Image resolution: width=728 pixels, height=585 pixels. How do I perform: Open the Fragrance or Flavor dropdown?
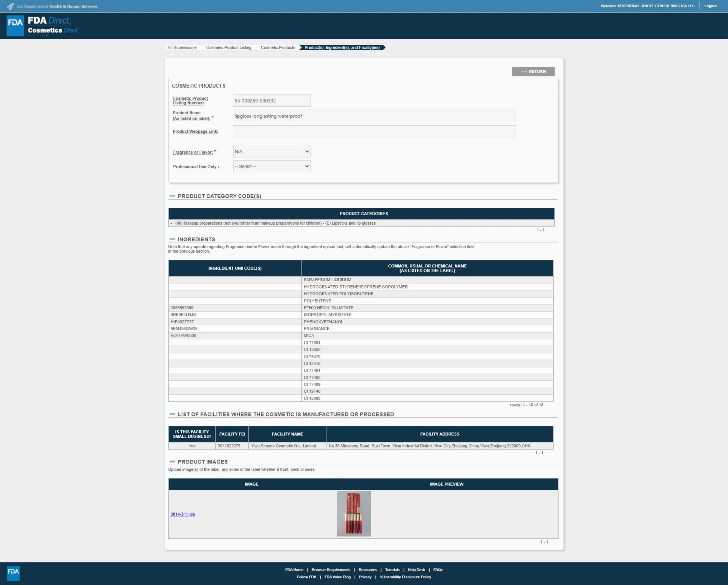click(271, 152)
